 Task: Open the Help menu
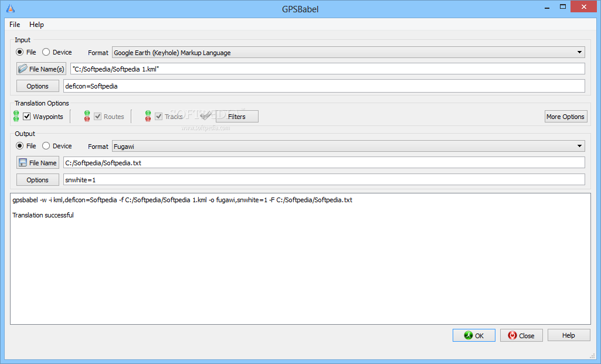[36, 25]
